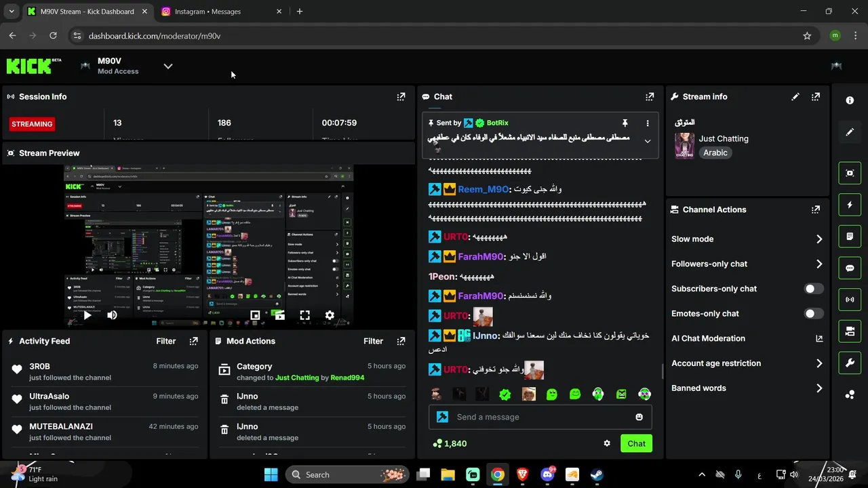The width and height of the screenshot is (868, 488).
Task: Open Windows Start menu
Action: [x=271, y=474]
